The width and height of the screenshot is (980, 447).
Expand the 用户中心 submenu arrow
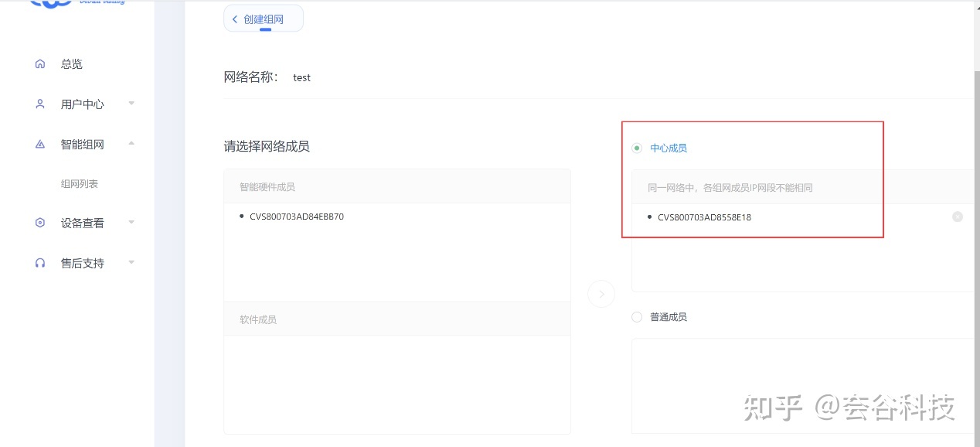131,104
